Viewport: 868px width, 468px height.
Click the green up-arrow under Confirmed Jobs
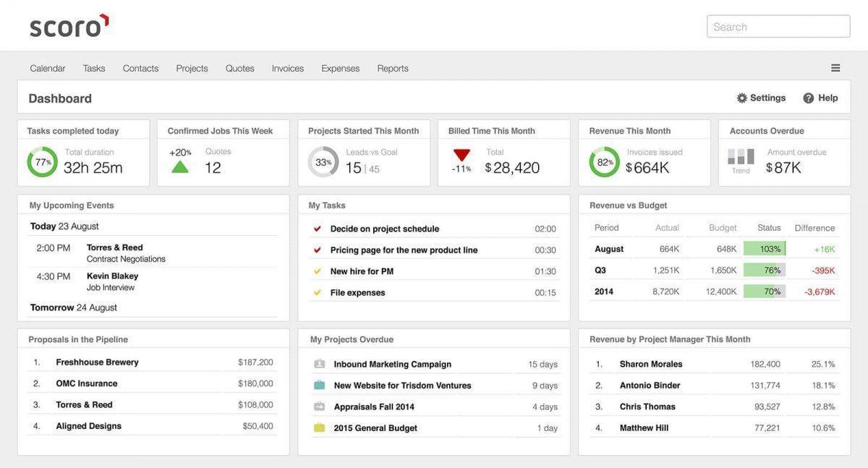tap(179, 165)
